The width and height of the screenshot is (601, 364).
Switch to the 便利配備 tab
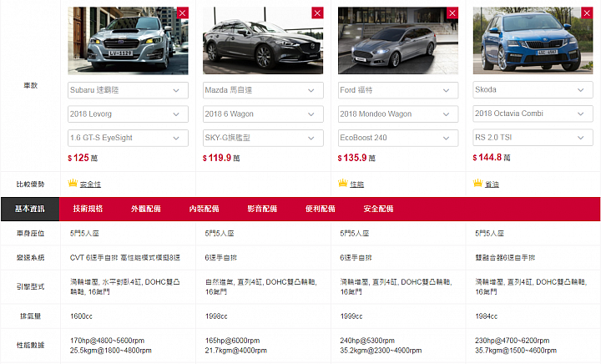[321, 209]
